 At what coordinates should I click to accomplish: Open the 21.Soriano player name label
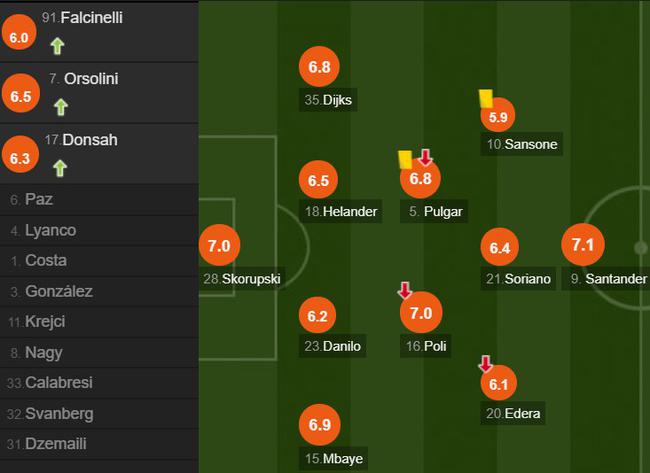pos(518,279)
